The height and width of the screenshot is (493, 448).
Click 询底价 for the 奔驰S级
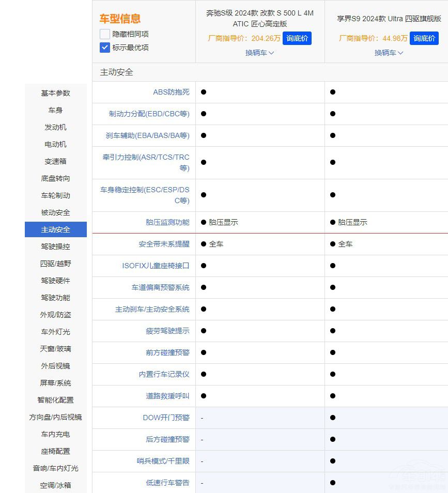(297, 38)
